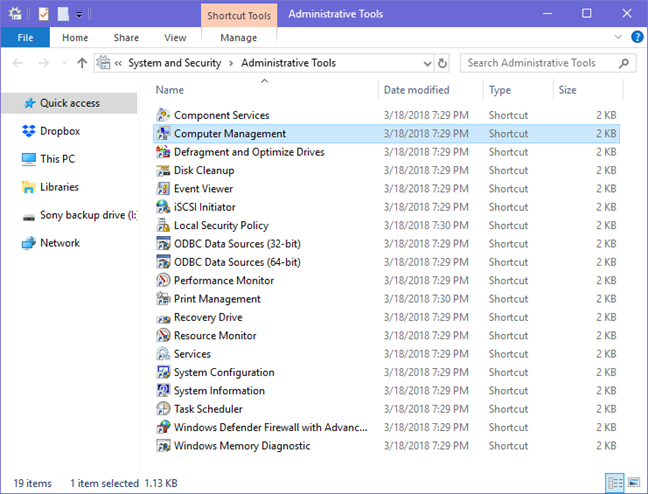Select the Event Viewer icon

[x=163, y=189]
